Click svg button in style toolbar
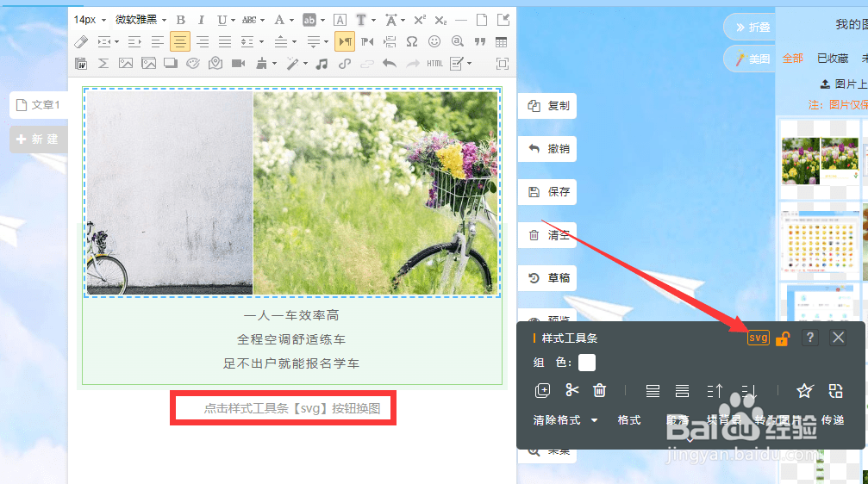 click(x=758, y=338)
